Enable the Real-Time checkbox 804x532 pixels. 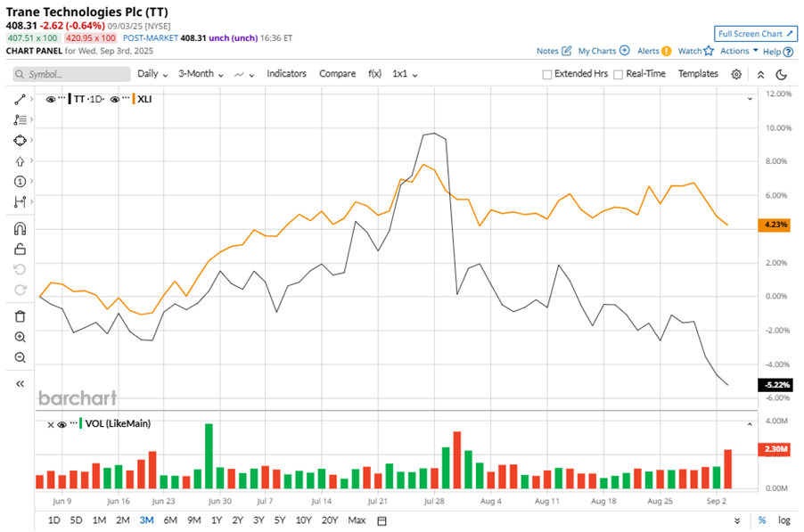(619, 74)
